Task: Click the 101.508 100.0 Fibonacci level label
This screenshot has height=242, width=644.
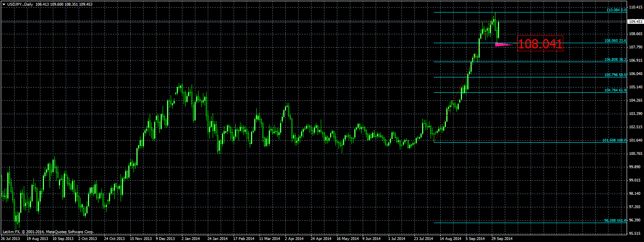Action: (x=614, y=140)
